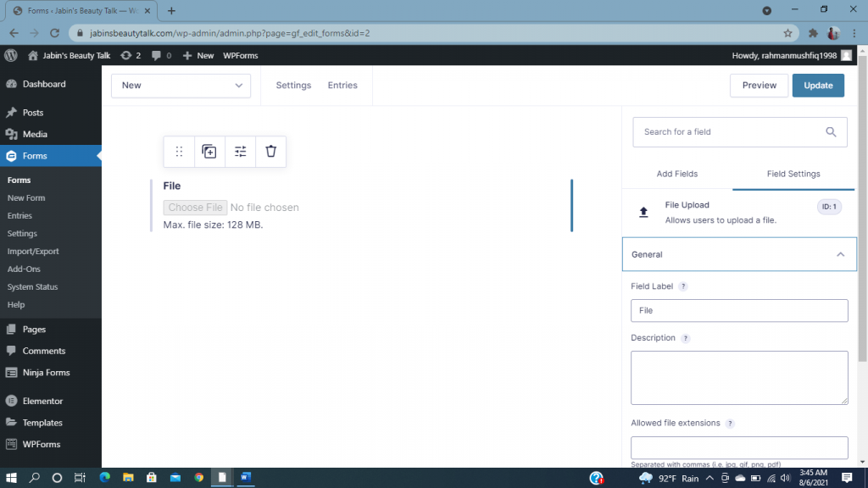Viewport: 868px width, 488px height.
Task: Open field settings sliders icon
Action: [240, 152]
